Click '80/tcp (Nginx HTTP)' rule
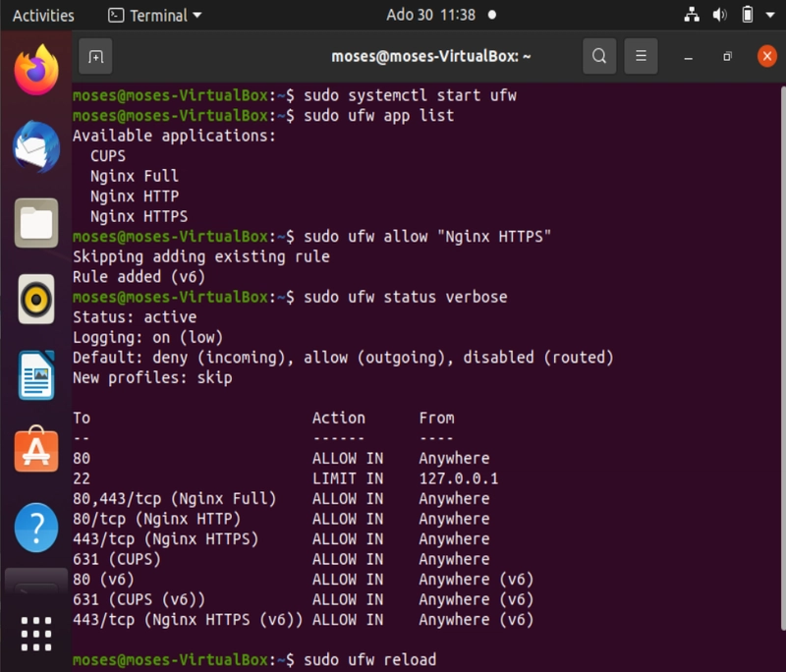The image size is (786, 672). (156, 519)
